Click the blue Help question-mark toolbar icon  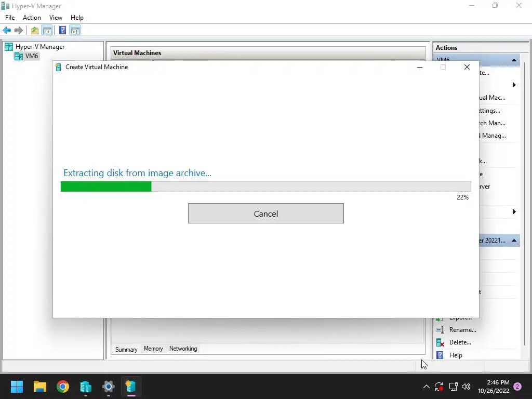pos(62,31)
